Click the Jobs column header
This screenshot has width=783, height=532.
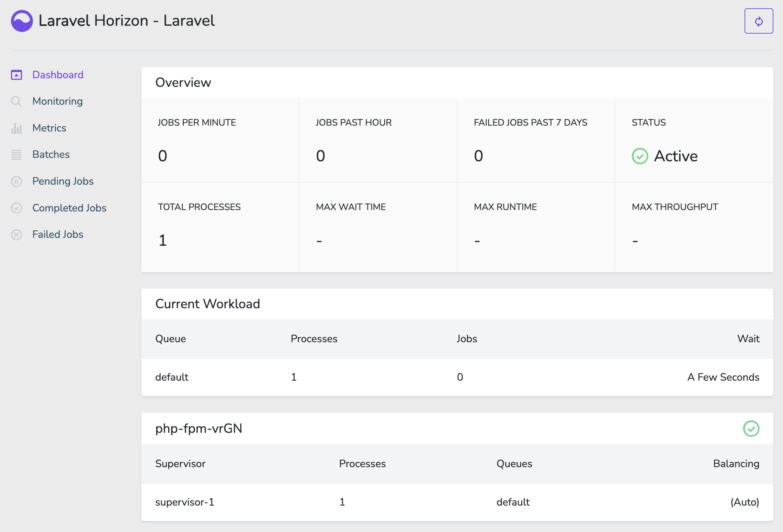[x=467, y=339]
